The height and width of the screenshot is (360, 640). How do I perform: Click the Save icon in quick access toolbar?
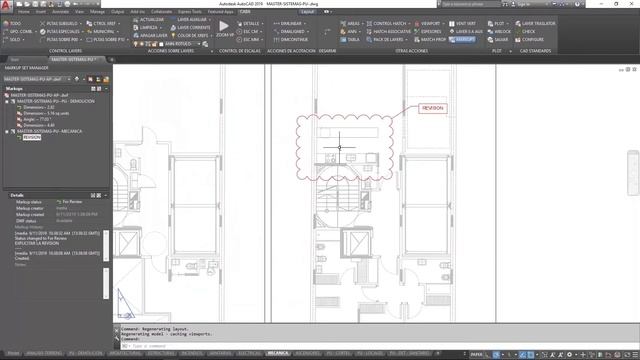(x=35, y=4)
